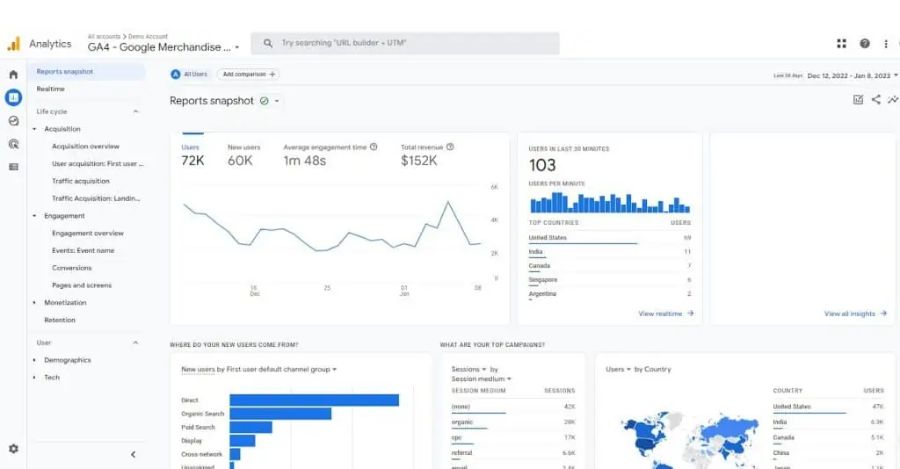Click the Users per minute bar chart
900x469 pixels.
point(610,202)
